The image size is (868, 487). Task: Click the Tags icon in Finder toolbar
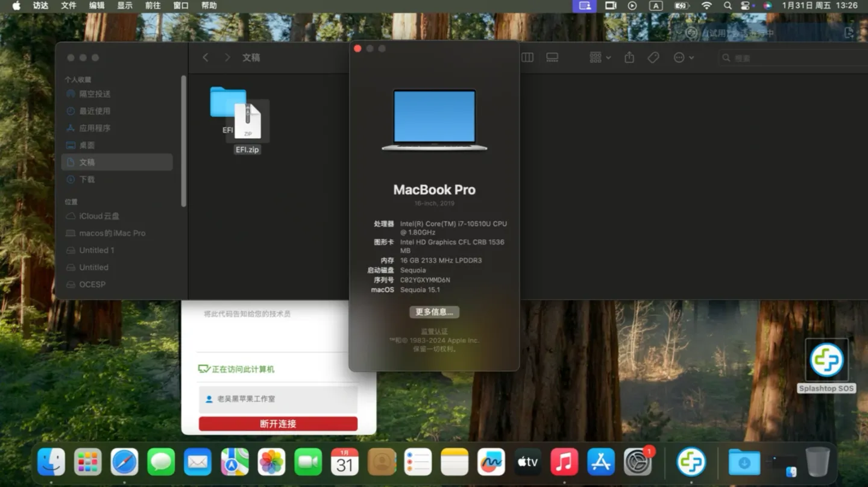[653, 57]
